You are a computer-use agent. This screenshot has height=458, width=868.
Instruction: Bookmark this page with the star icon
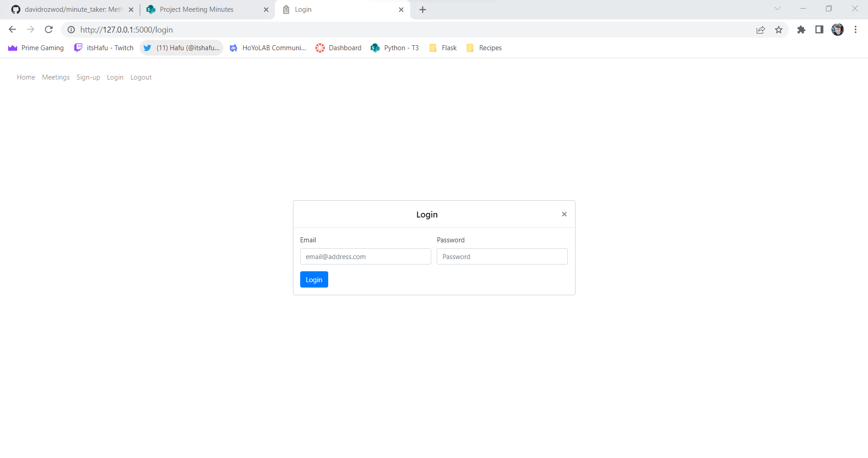click(x=779, y=29)
